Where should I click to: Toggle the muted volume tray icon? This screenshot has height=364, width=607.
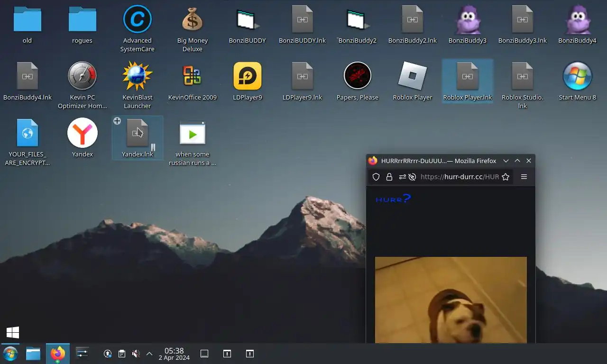136,354
